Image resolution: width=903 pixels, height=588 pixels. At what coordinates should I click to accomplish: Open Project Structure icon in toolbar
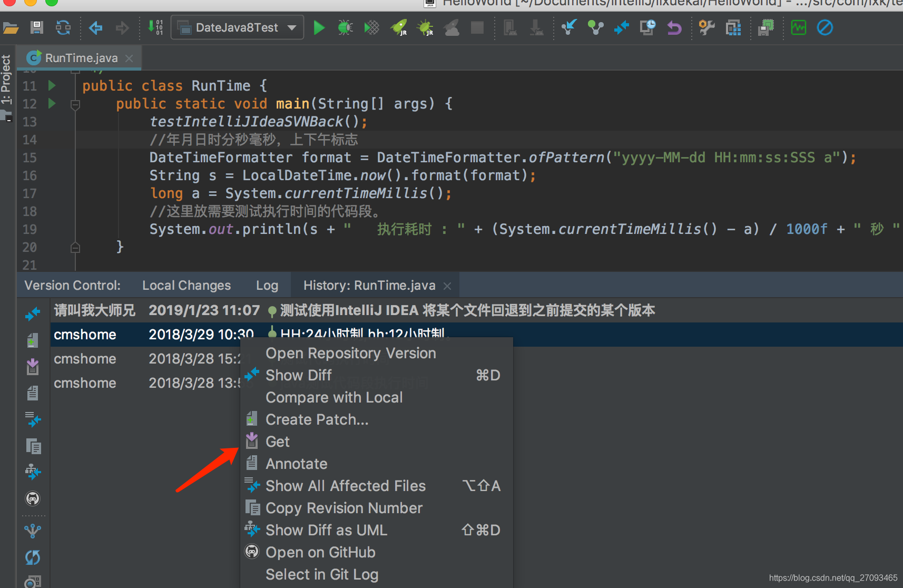click(x=733, y=27)
